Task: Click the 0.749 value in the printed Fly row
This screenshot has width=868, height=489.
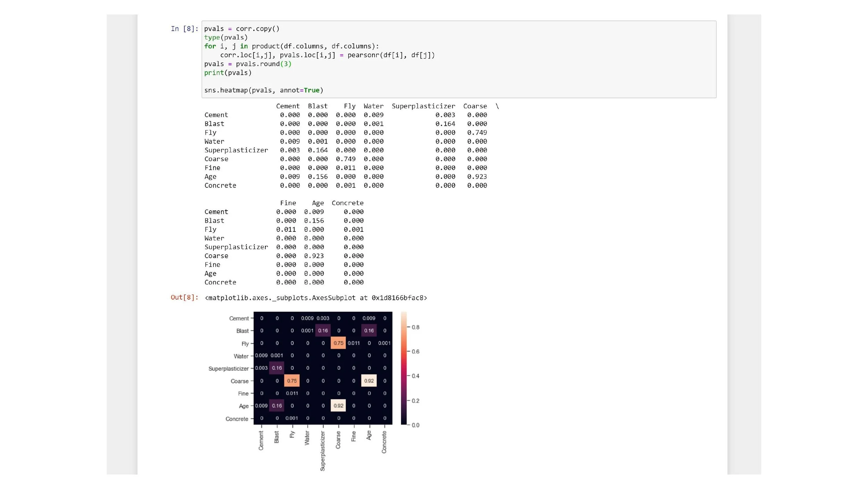Action: [x=477, y=133]
